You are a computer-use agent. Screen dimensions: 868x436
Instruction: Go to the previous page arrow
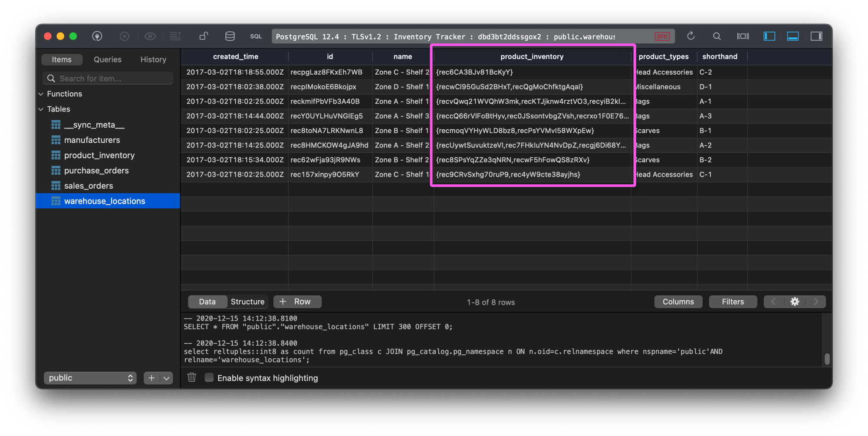(x=773, y=302)
